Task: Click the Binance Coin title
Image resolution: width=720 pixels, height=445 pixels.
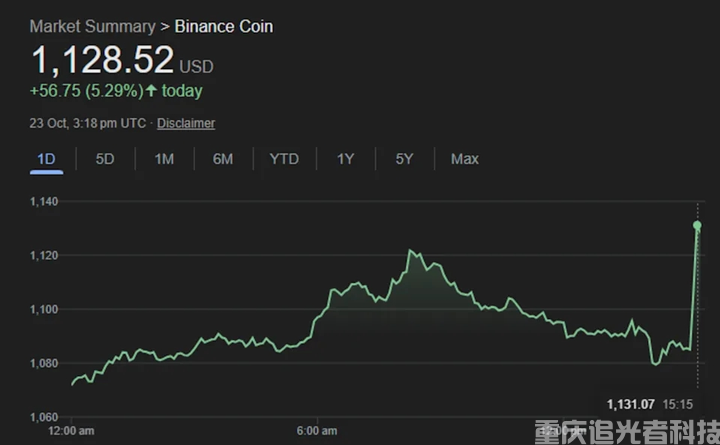Action: [x=224, y=26]
